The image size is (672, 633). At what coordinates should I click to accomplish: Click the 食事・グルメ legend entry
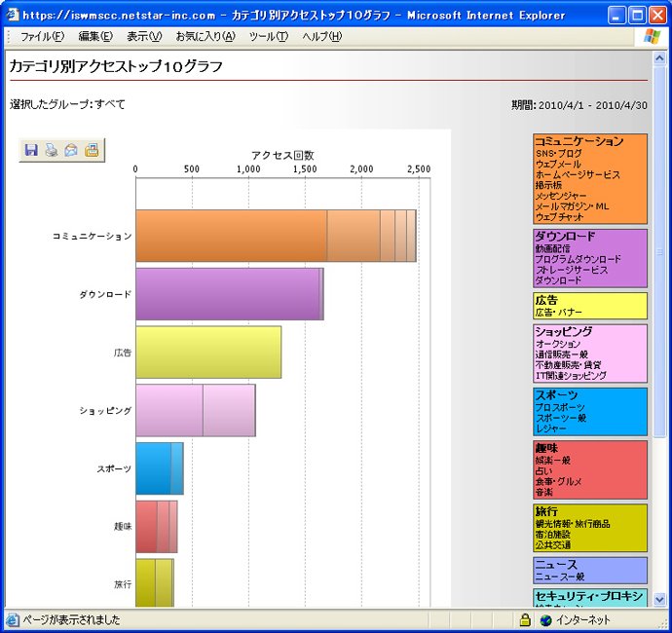[558, 482]
